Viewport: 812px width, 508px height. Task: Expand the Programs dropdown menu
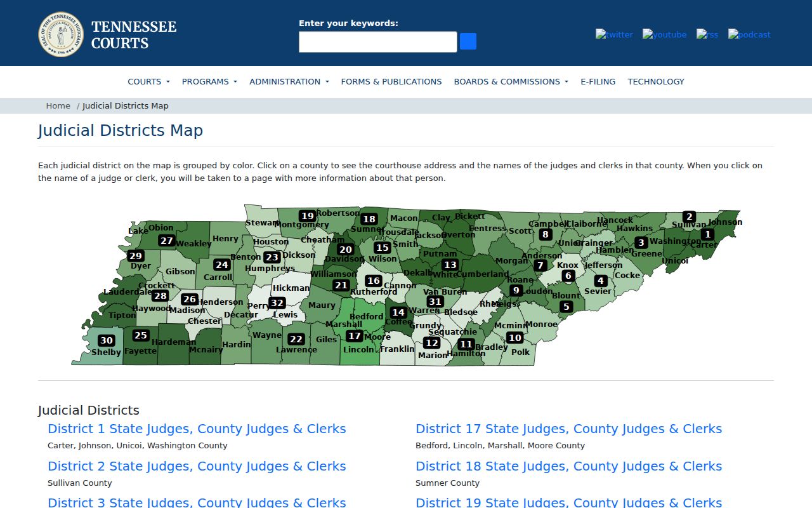[x=209, y=81]
